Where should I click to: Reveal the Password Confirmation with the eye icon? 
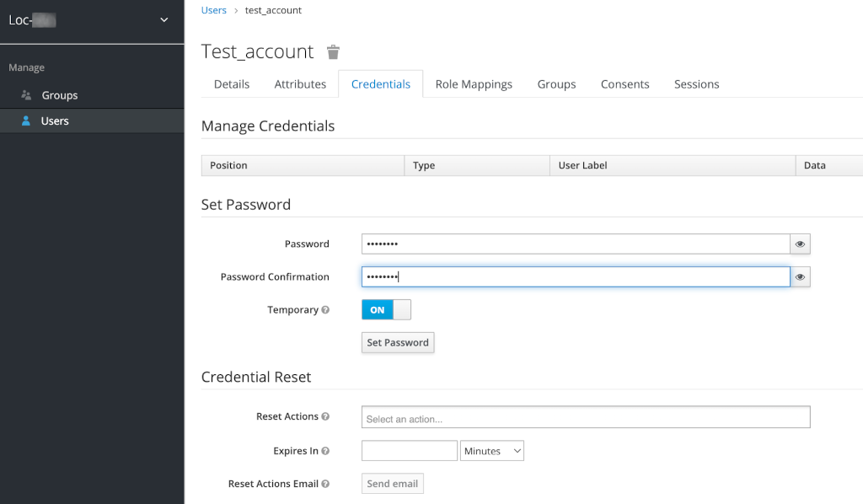point(800,277)
